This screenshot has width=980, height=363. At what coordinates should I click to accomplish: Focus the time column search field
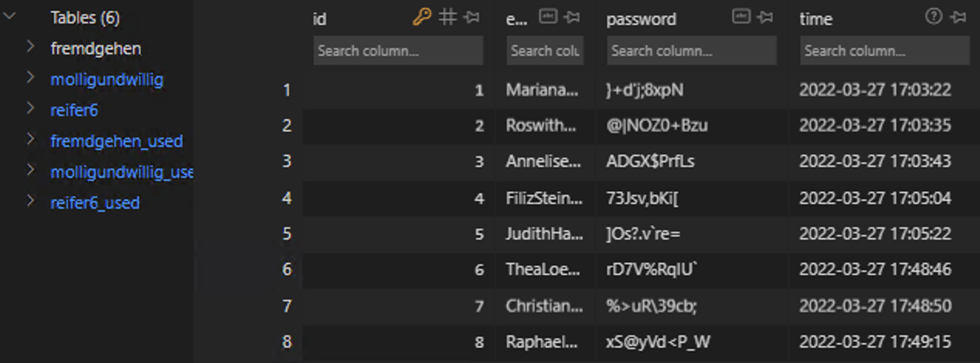point(885,51)
